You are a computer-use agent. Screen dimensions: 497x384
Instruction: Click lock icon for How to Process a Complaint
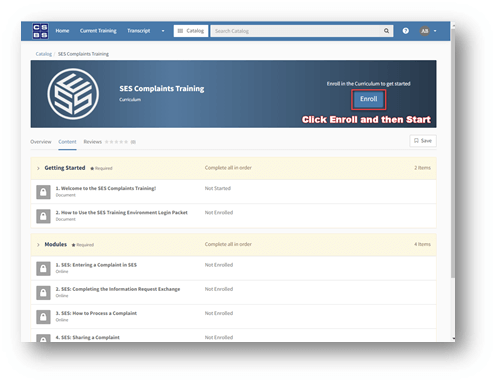[43, 317]
